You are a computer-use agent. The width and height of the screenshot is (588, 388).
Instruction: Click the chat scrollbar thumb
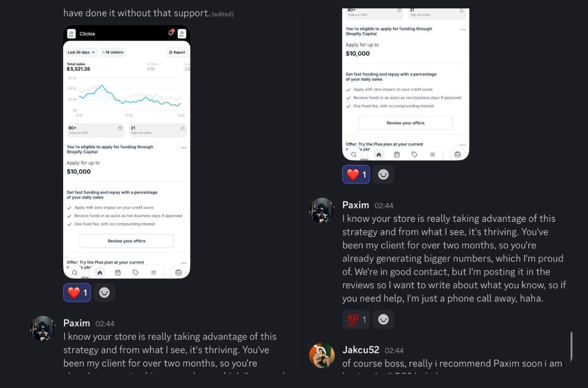(571, 347)
